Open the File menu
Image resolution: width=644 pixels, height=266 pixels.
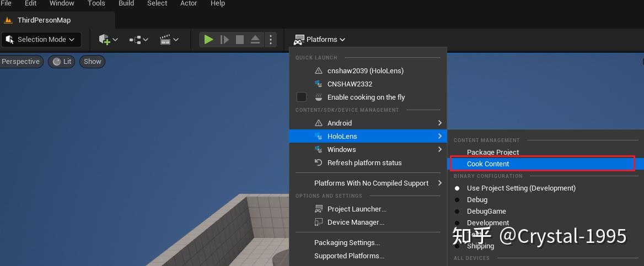6,3
